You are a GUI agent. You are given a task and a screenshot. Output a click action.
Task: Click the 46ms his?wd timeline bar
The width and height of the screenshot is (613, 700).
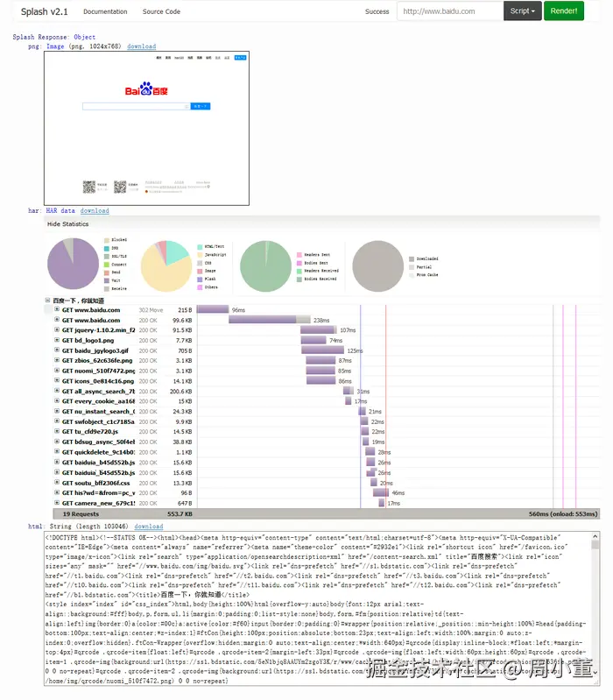point(381,493)
